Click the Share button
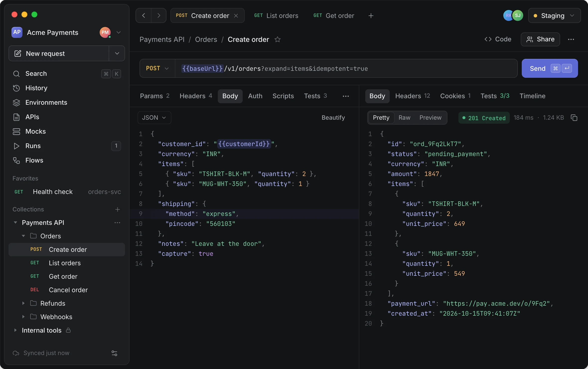588x369 pixels. (x=540, y=39)
